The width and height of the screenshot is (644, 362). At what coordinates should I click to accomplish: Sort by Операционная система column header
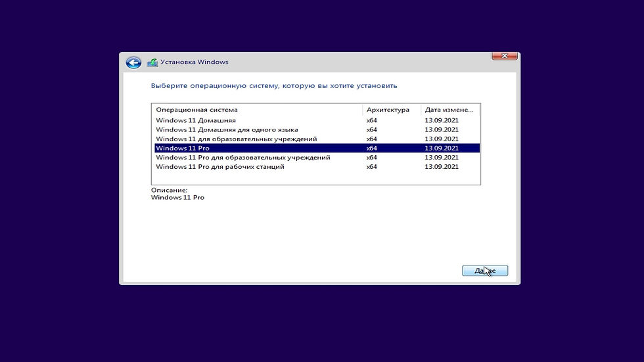257,110
